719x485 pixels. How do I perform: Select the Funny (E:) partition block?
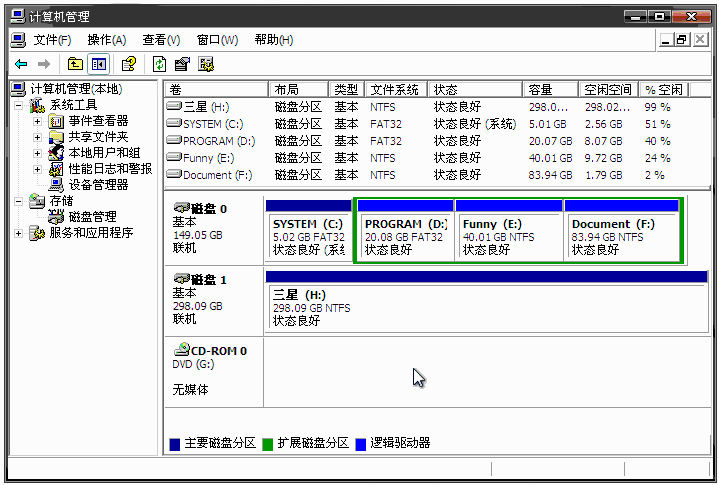[x=509, y=231]
